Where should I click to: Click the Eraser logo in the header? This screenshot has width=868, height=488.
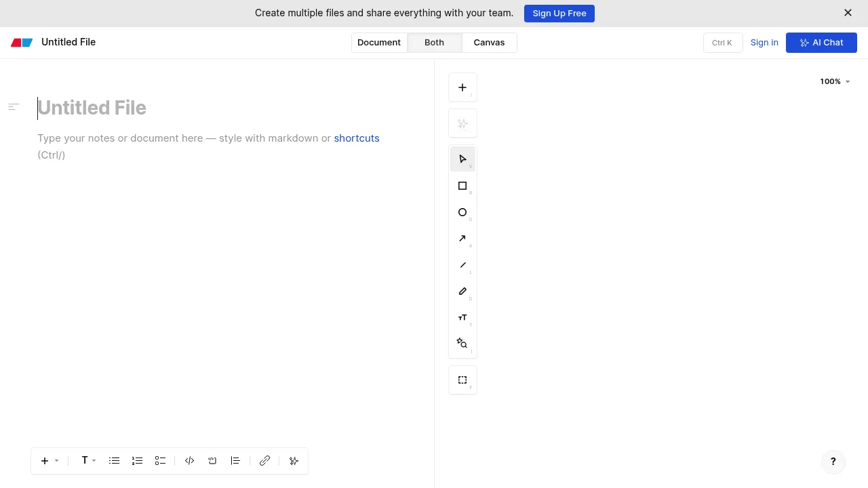[x=22, y=43]
